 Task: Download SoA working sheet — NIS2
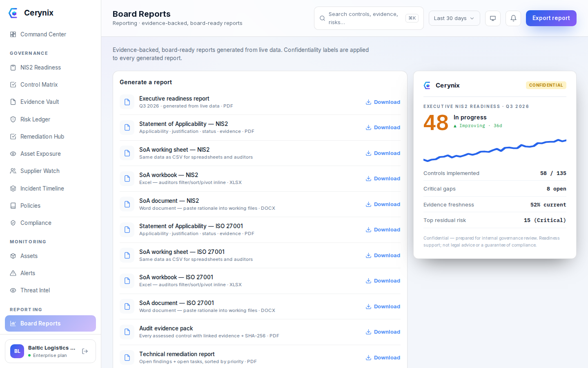[x=383, y=153]
